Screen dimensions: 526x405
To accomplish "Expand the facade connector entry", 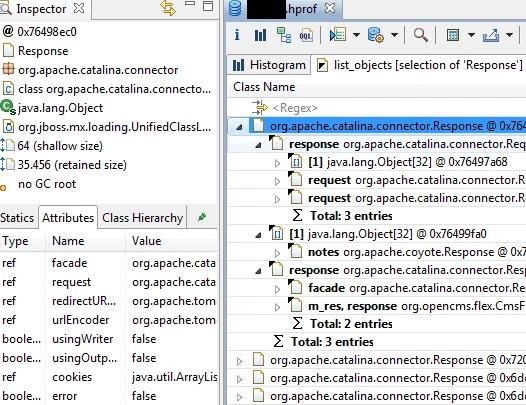I will [x=277, y=289].
